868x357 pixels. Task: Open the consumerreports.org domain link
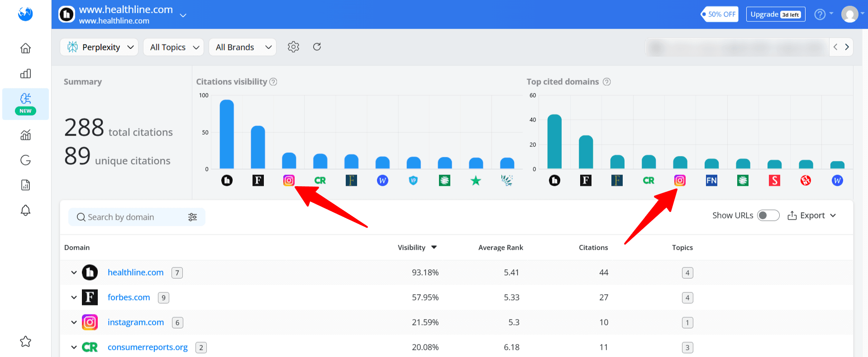click(x=148, y=347)
